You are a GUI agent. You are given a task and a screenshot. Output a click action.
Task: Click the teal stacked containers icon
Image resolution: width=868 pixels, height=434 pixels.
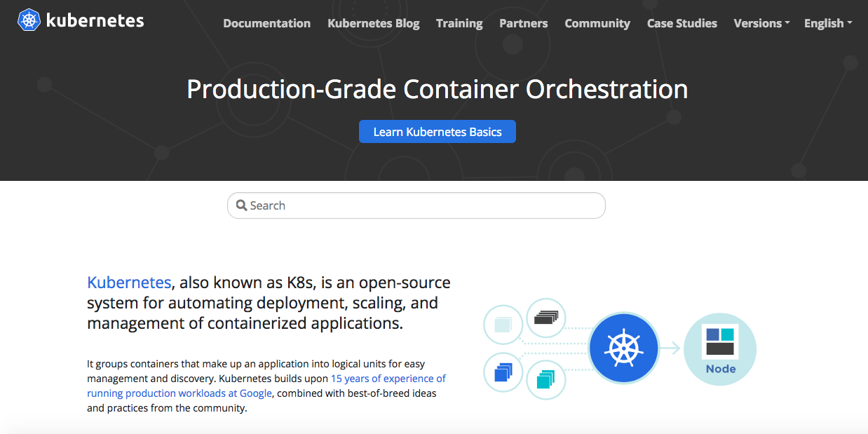click(x=545, y=379)
